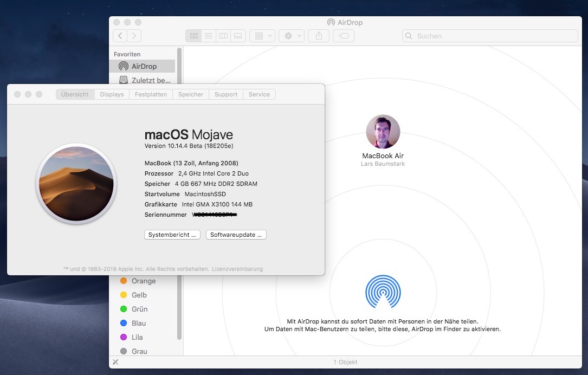Switch to the Displays tab

[x=112, y=94]
